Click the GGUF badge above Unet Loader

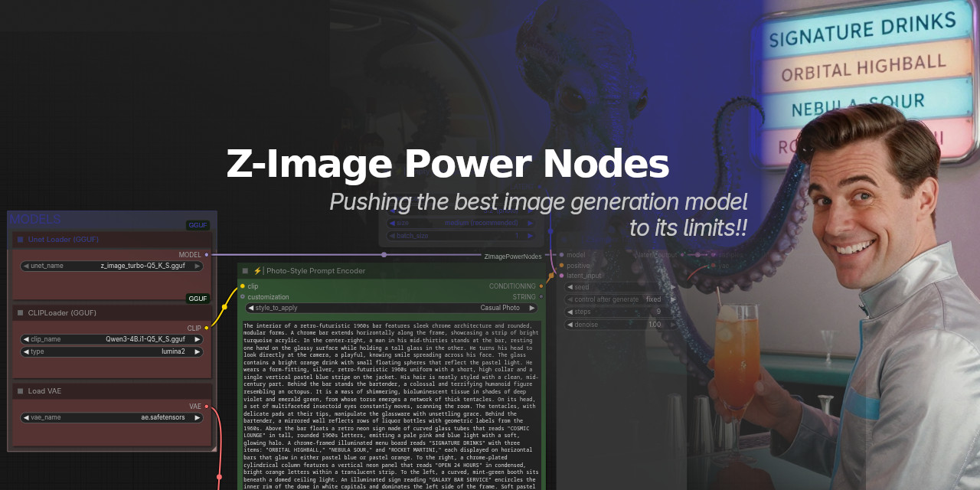pyautogui.click(x=198, y=225)
